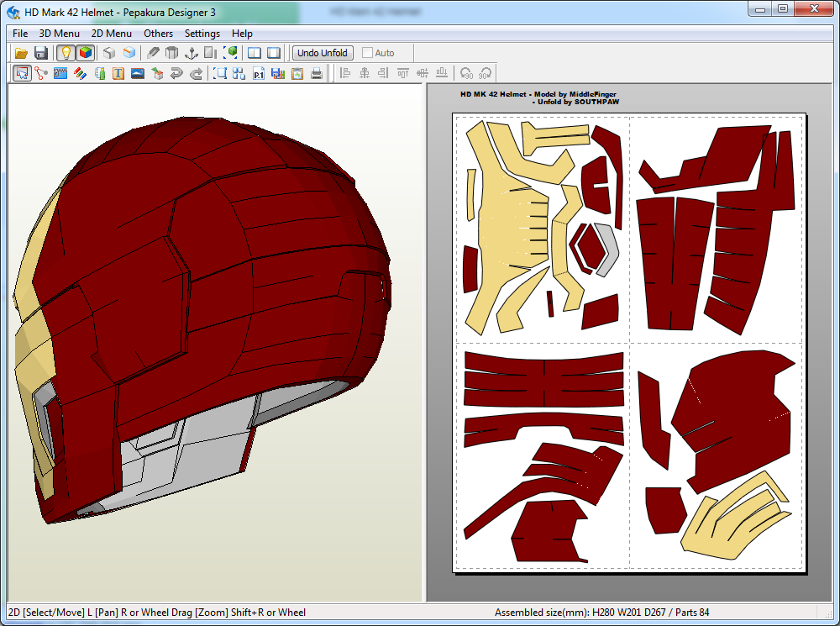
Task: Click the 3D object box icon
Action: (158, 73)
